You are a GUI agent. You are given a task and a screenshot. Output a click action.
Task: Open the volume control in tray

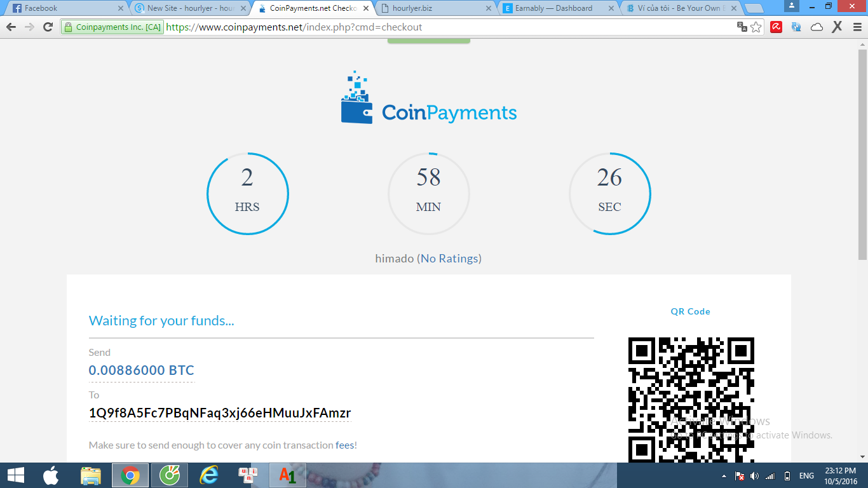pyautogui.click(x=754, y=476)
